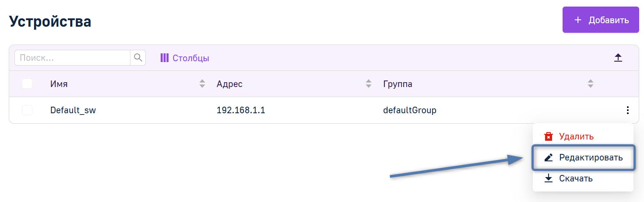Click the upload arrow icon in toolbar

tap(618, 58)
